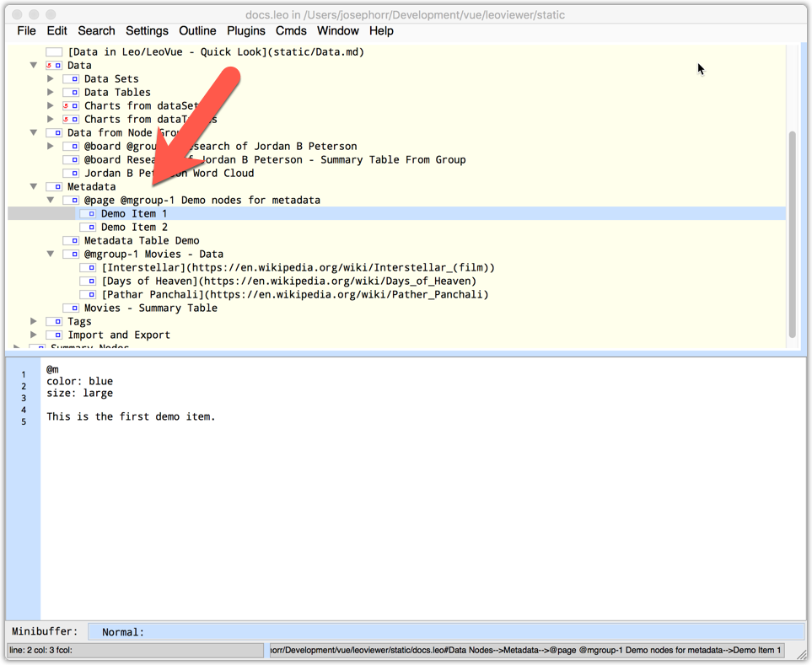Click line number 5 in the gutter

pyautogui.click(x=24, y=421)
